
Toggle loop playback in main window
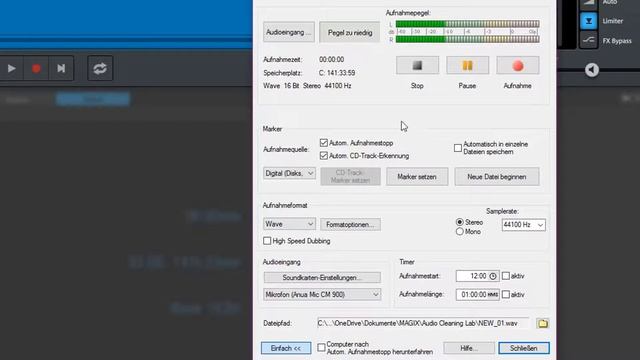coord(100,68)
